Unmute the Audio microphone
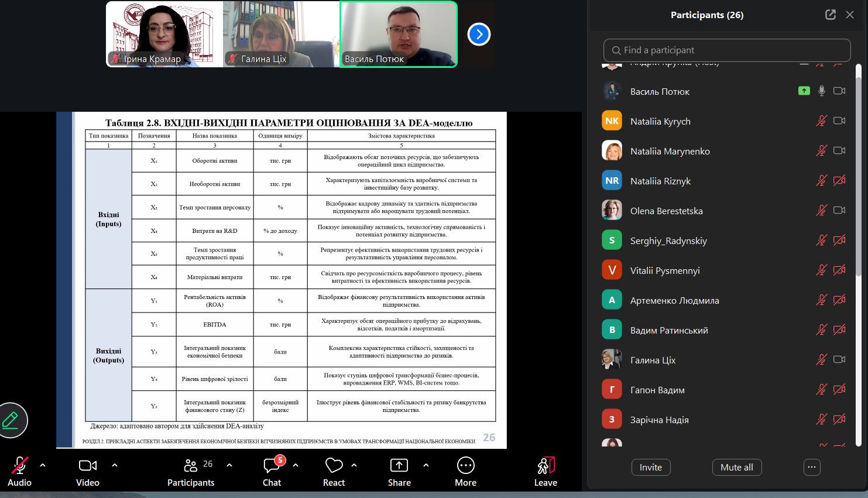 pos(19,466)
